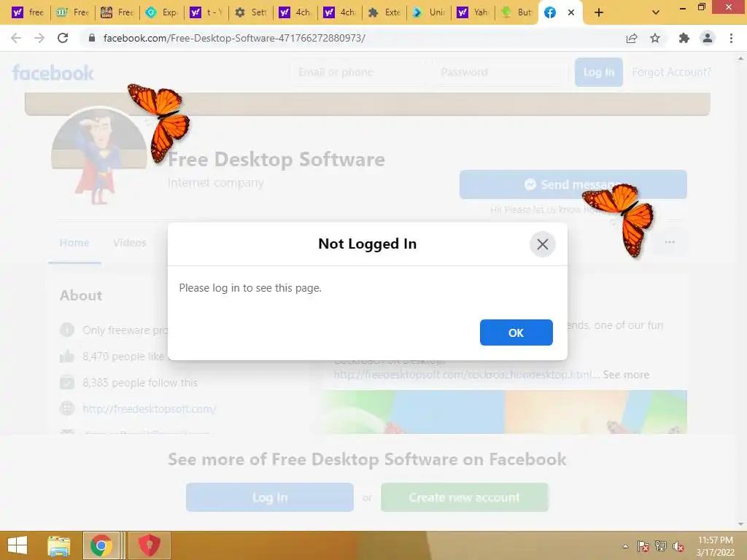Switch to the 'Yah' tab
747x560 pixels.
coord(474,12)
